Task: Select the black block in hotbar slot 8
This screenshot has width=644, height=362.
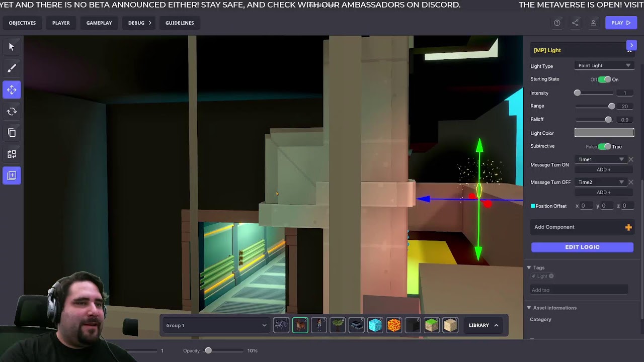Action: 413,325
